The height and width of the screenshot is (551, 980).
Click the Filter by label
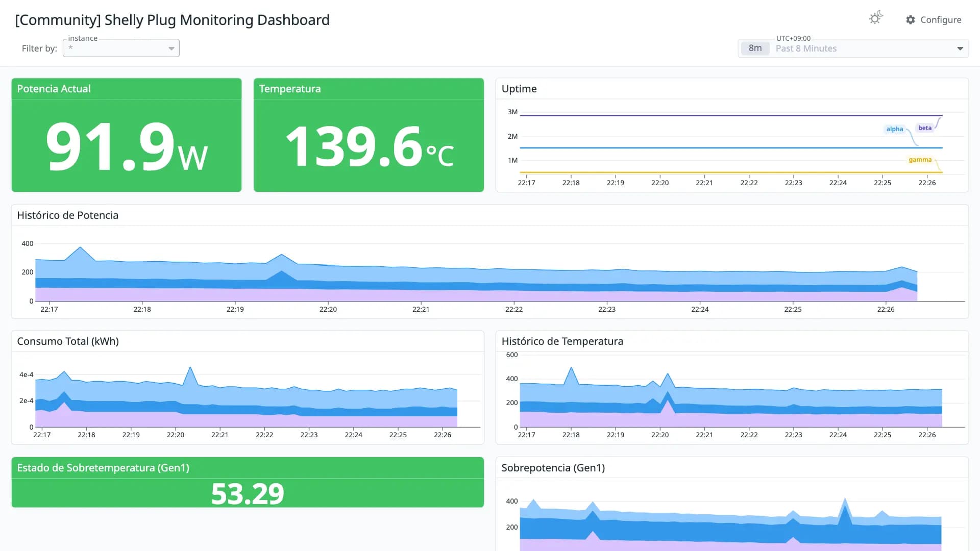[39, 48]
